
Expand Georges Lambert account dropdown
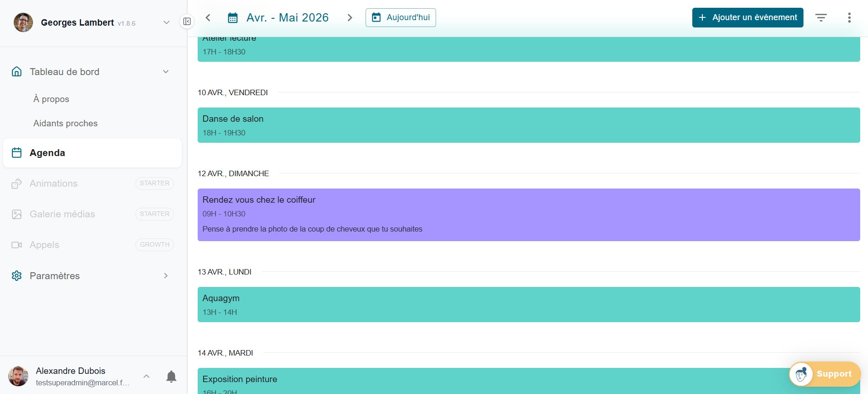point(167,22)
